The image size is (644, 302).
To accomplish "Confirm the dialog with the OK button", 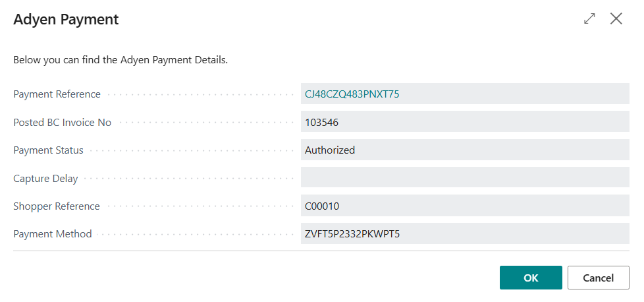I will [531, 278].
